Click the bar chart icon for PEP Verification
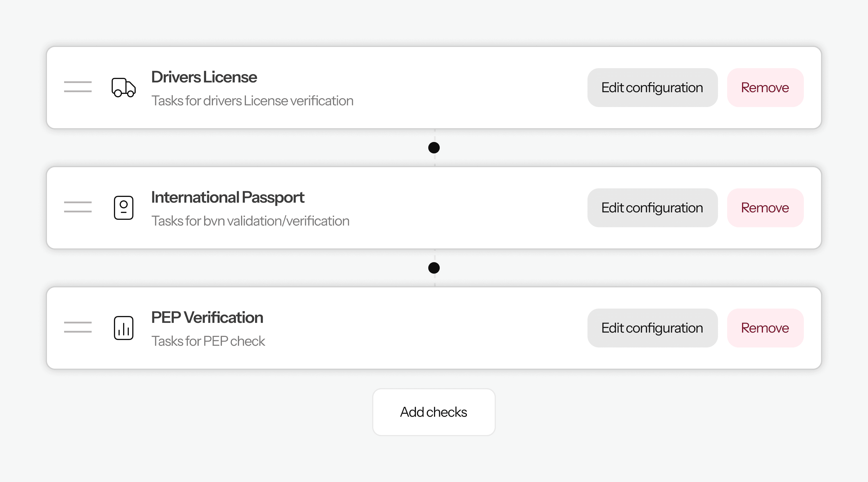 coord(123,328)
